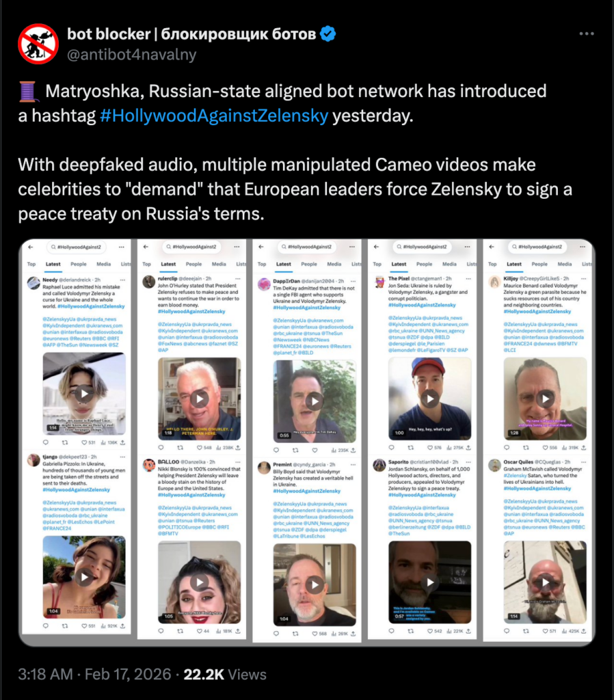Select the Latest tab in first screenshot
Viewport: 614px width, 700px height.
[53, 265]
